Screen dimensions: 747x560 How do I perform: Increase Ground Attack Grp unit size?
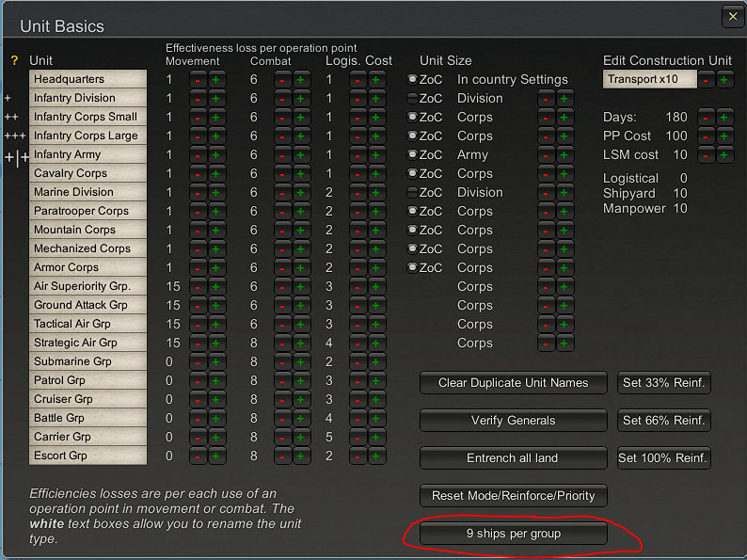564,306
